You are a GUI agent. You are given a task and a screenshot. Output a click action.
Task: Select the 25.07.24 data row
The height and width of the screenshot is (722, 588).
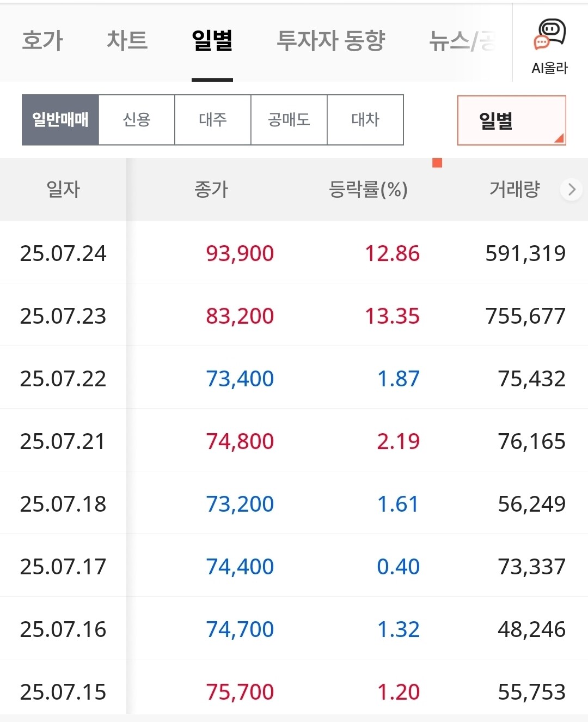[294, 253]
